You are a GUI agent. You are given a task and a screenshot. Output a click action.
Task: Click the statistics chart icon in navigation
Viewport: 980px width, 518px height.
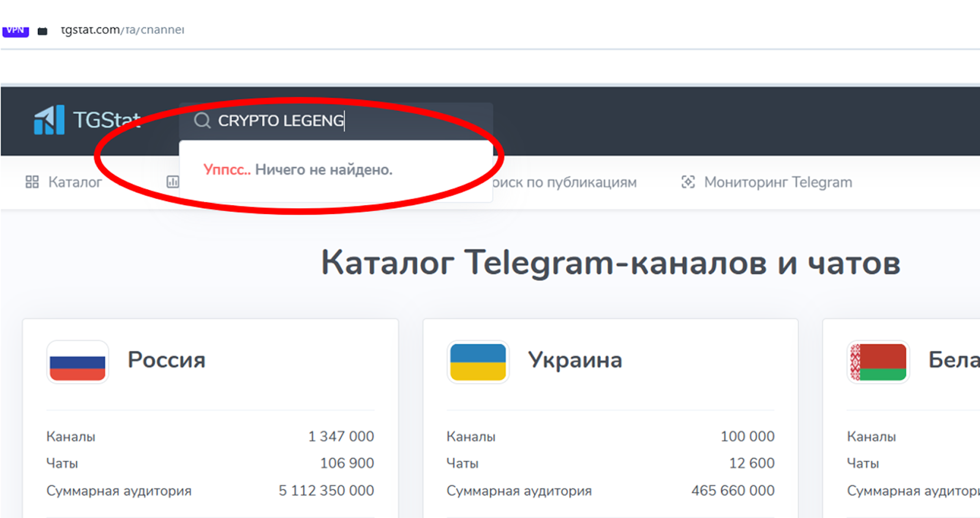(173, 181)
